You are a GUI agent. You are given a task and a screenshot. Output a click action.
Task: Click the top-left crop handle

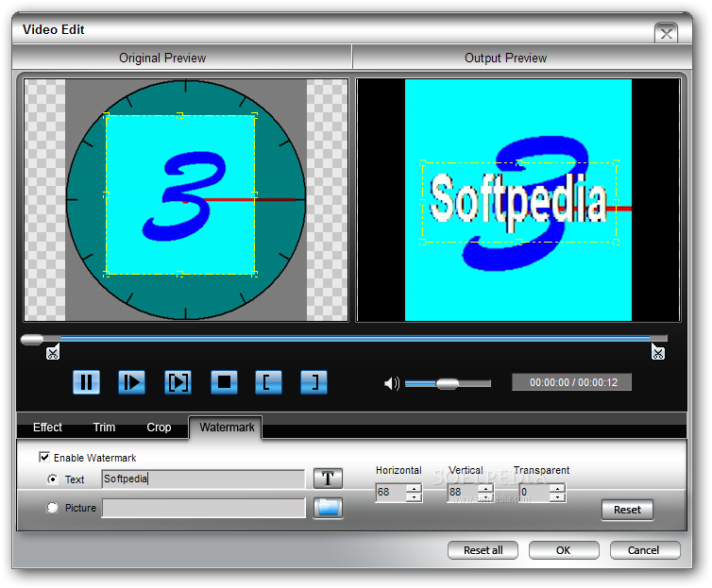pyautogui.click(x=107, y=116)
